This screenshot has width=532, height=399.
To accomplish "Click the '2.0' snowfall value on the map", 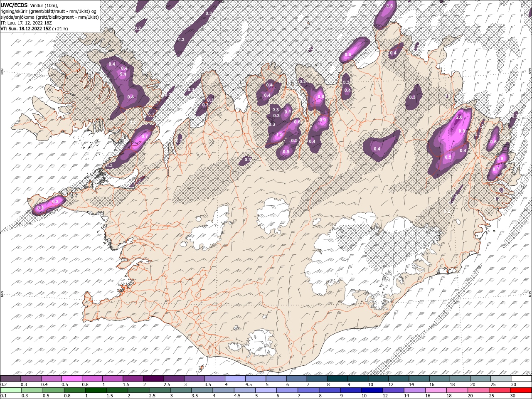I will coord(459,118).
